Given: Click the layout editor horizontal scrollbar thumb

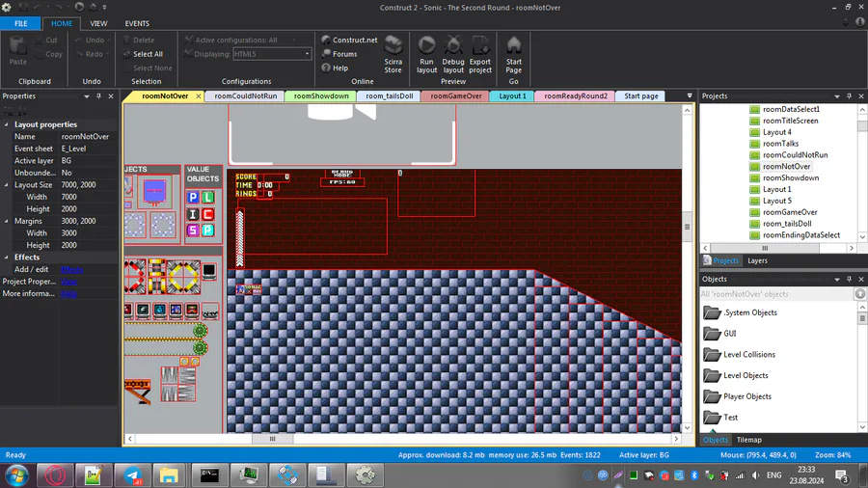Looking at the screenshot, I should 272,439.
